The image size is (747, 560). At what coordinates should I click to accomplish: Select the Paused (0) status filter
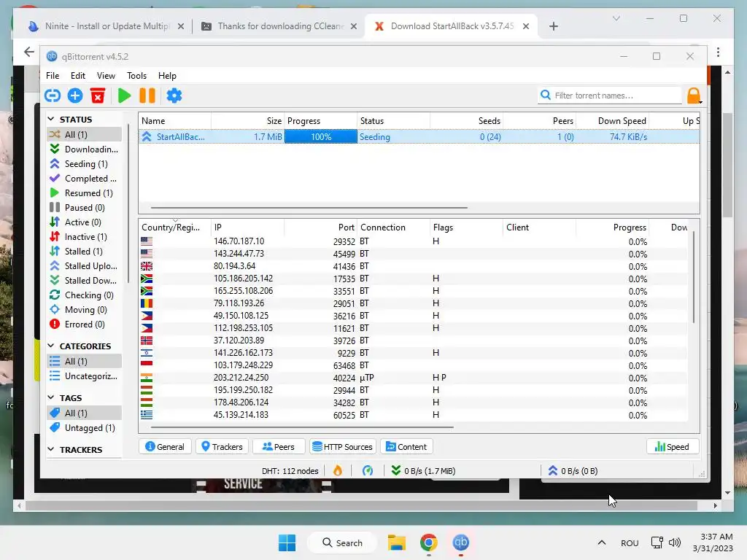pyautogui.click(x=85, y=208)
